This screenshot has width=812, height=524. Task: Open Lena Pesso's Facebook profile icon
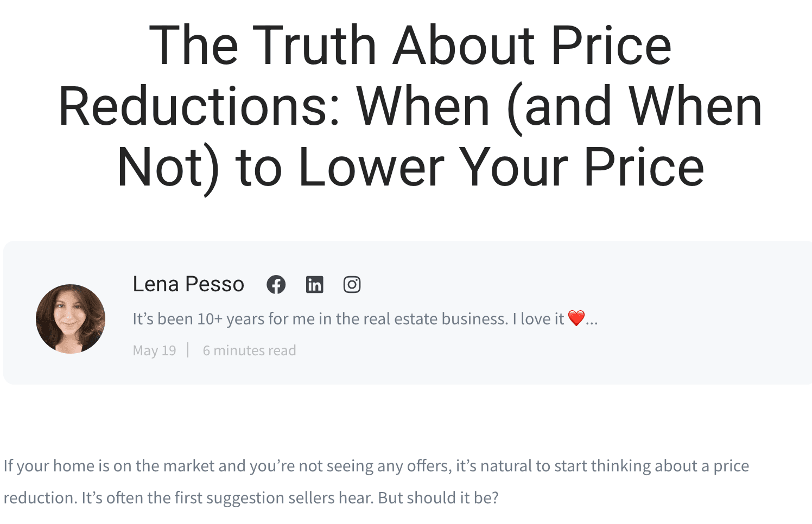point(276,284)
